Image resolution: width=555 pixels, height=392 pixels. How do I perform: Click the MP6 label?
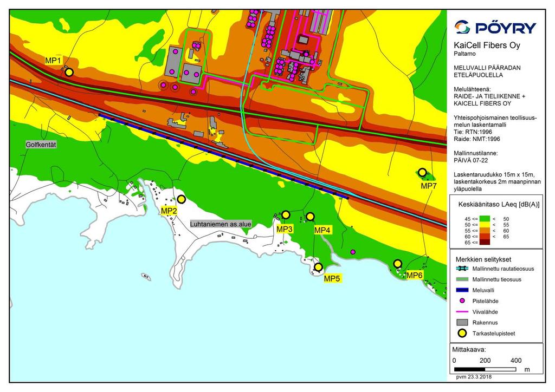(x=415, y=275)
